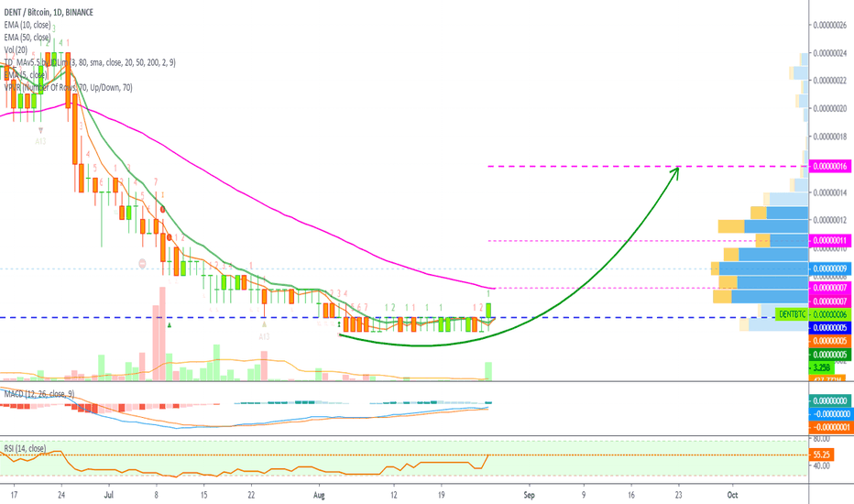854x504 pixels.
Task: Click the Sep date on time axis
Action: 529,495
